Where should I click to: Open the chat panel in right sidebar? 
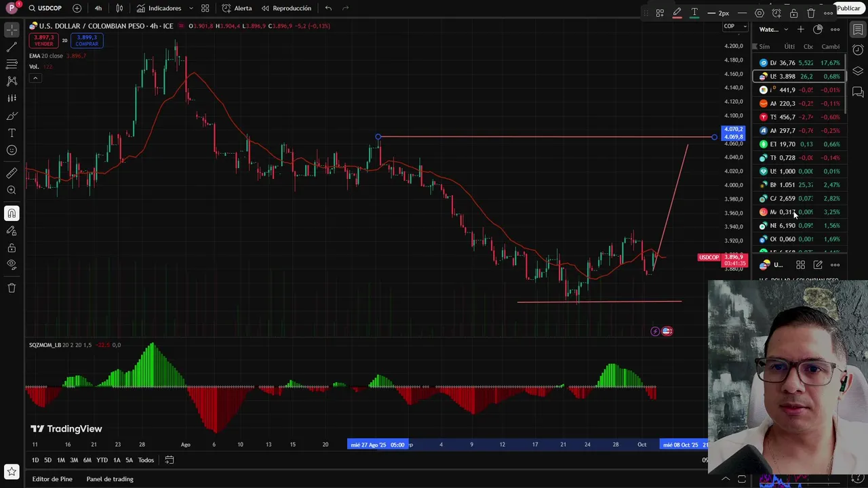click(858, 91)
